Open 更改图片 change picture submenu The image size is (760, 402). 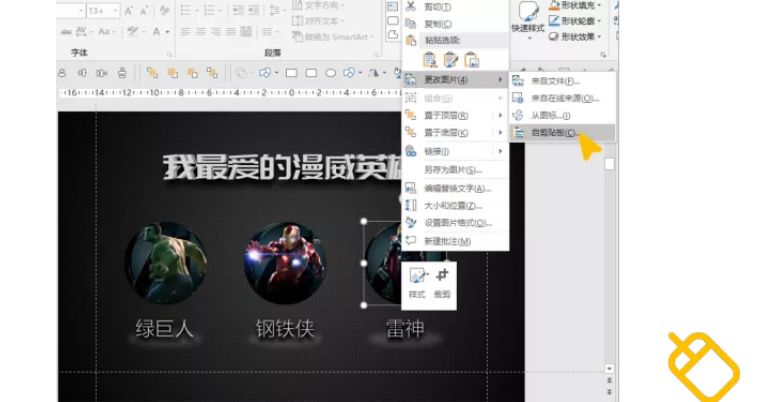(455, 80)
